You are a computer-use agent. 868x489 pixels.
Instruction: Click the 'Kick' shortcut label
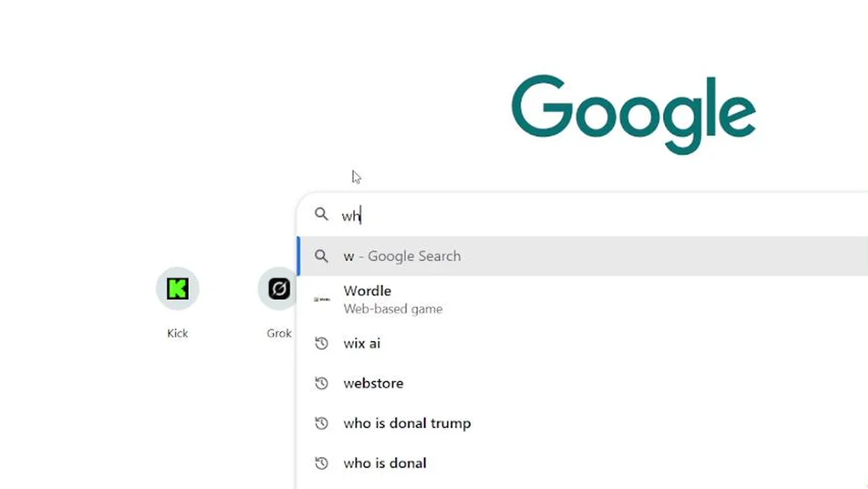click(x=177, y=333)
